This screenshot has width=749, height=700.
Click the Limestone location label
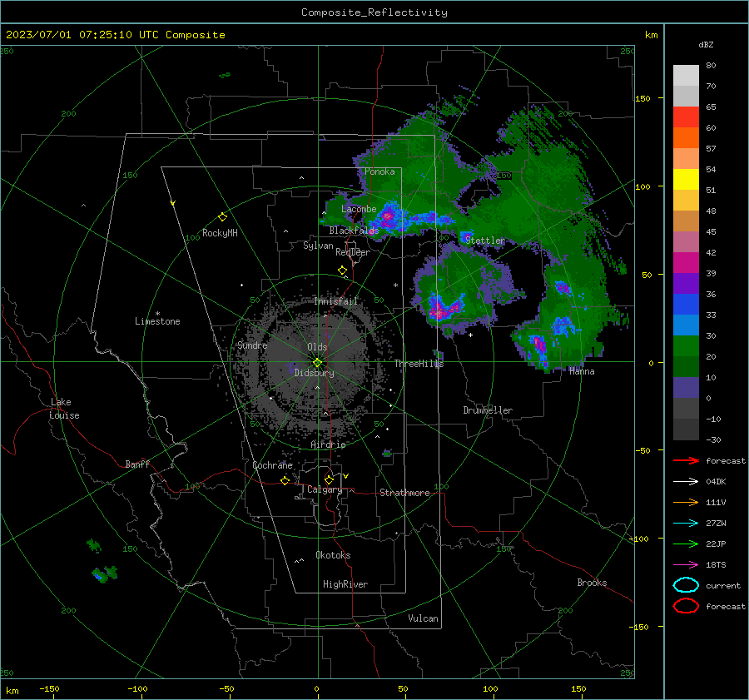tap(157, 321)
